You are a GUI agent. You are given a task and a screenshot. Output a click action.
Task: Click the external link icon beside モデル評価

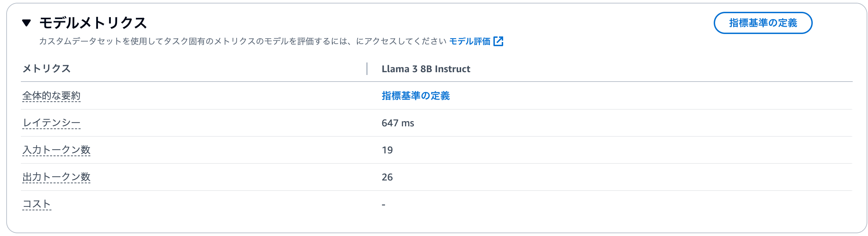click(498, 41)
